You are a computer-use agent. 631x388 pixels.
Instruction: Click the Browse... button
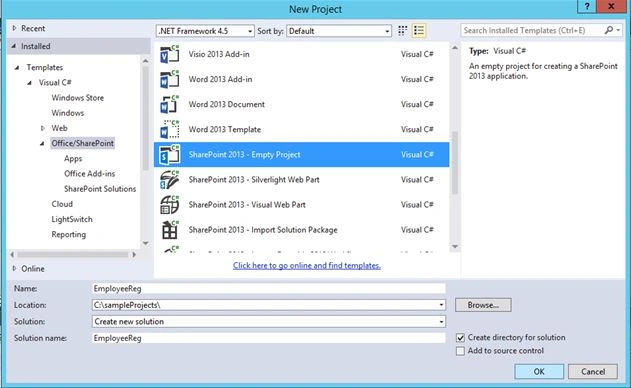point(483,305)
